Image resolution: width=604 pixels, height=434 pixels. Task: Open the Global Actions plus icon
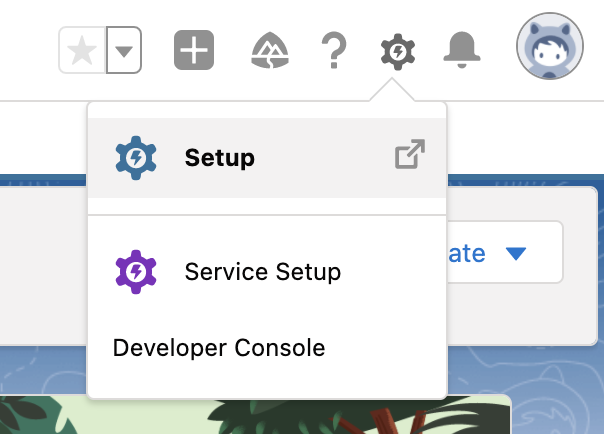[194, 50]
